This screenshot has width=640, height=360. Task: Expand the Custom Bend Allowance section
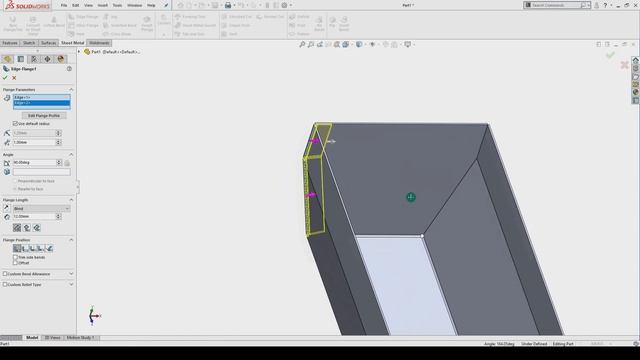coord(71,273)
